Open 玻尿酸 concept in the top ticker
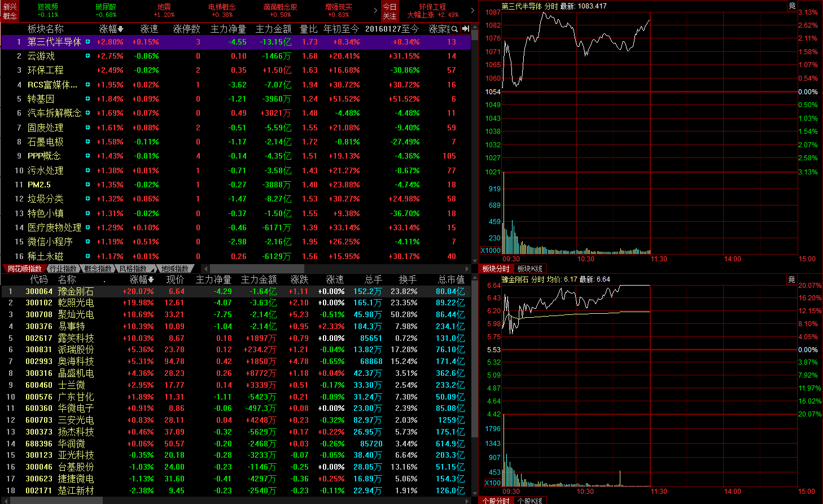Viewport: 823px width, 504px height. tap(106, 11)
